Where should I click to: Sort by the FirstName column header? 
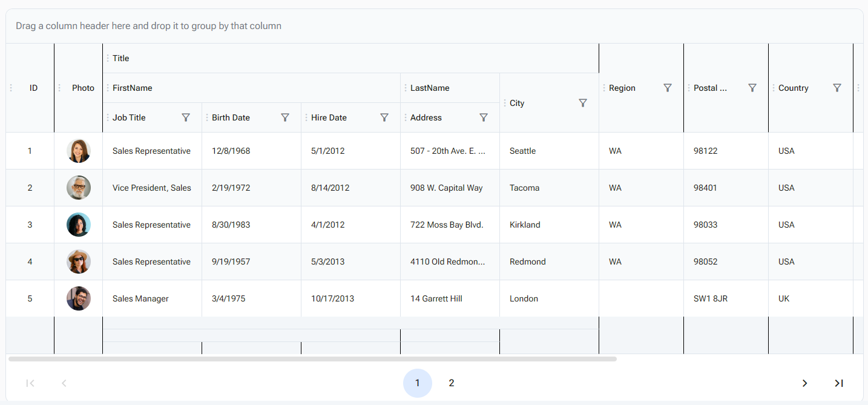[131, 87]
